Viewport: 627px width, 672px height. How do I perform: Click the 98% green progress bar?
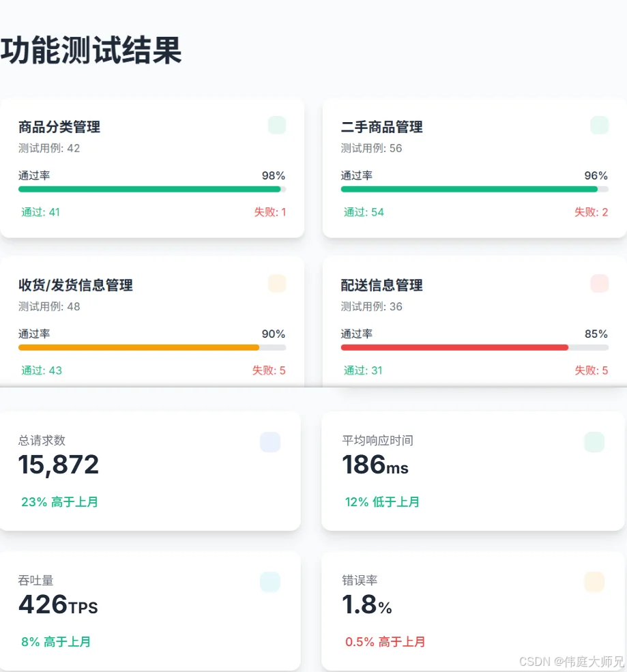[x=152, y=189]
